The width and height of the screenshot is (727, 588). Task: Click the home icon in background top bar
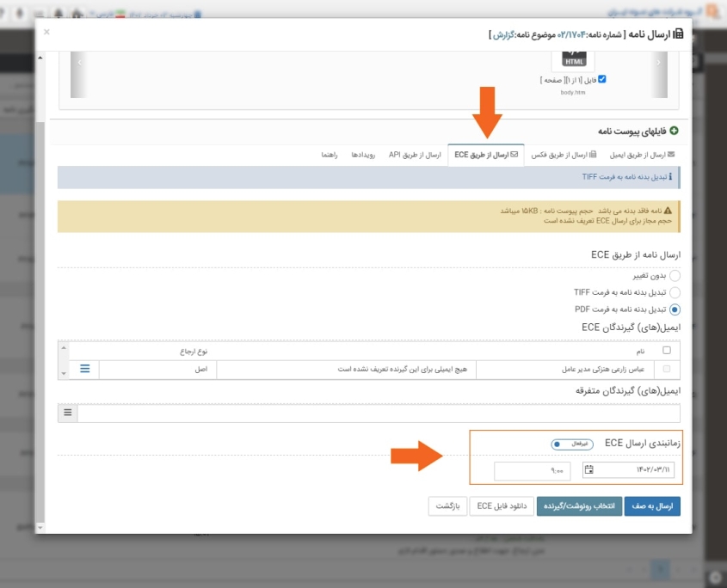(x=77, y=14)
